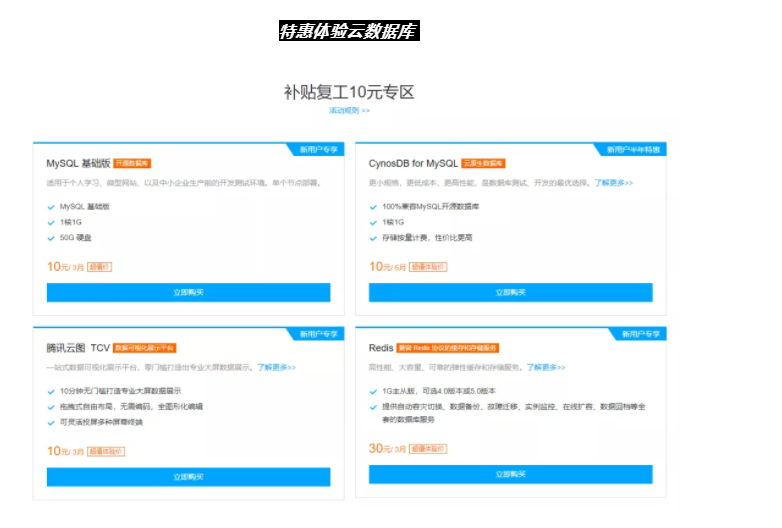Click checkmark beside 100%兼容MySQL开源数据库
This screenshot has width=782, height=528.
373,207
